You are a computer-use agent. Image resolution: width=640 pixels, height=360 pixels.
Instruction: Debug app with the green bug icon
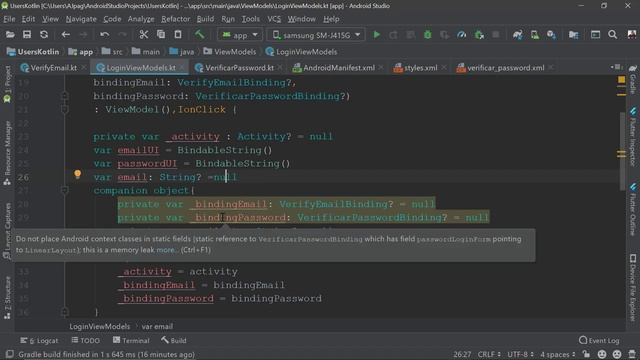[427, 35]
